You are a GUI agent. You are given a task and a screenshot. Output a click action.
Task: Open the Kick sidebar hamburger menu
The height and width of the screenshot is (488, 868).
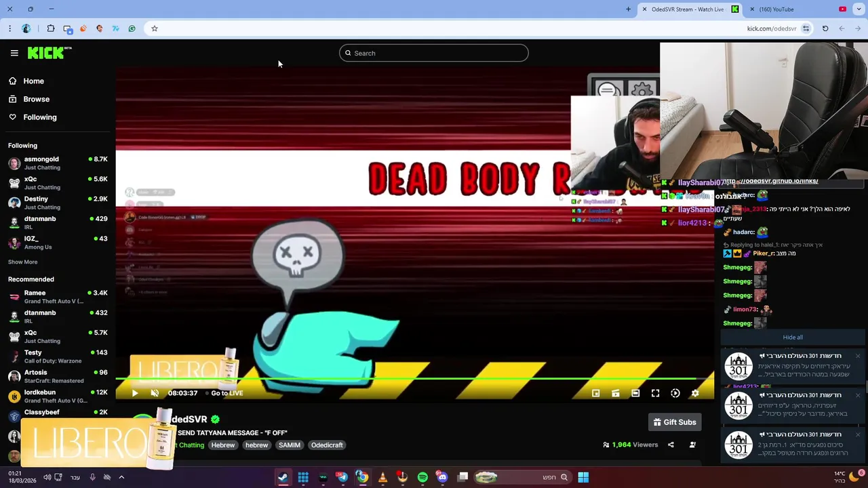pyautogui.click(x=14, y=53)
